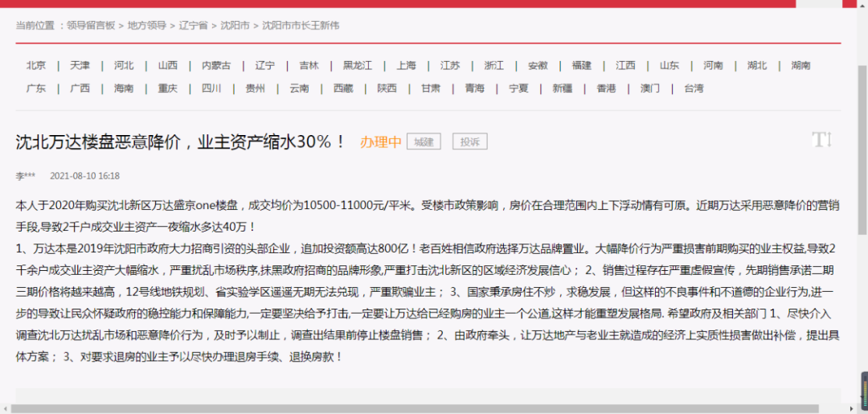This screenshot has height=414, width=868.
Task: Select the 天津 region link
Action: pos(80,65)
